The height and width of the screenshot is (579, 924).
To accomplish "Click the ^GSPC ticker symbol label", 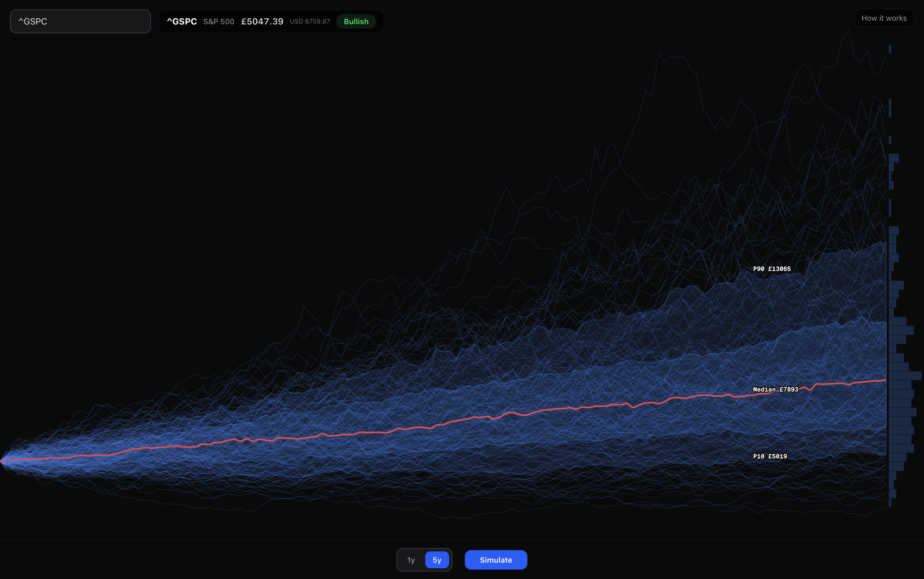I will tap(182, 21).
